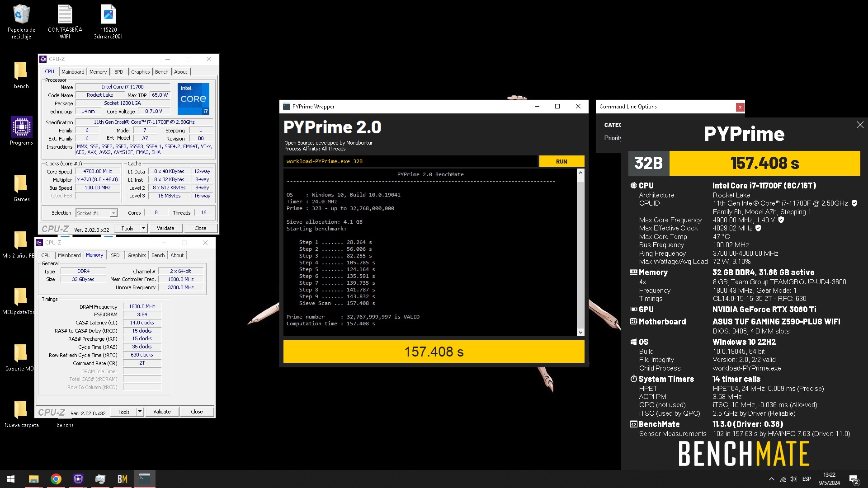Open BenchMate BM taskbar icon
Image resolution: width=868 pixels, height=488 pixels.
click(123, 479)
